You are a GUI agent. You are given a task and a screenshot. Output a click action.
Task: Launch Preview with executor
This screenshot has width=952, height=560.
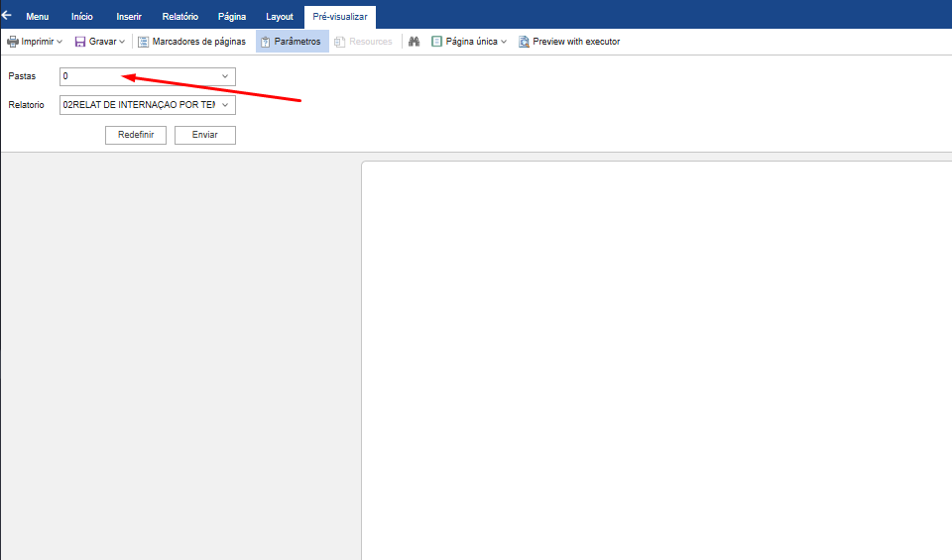[569, 42]
